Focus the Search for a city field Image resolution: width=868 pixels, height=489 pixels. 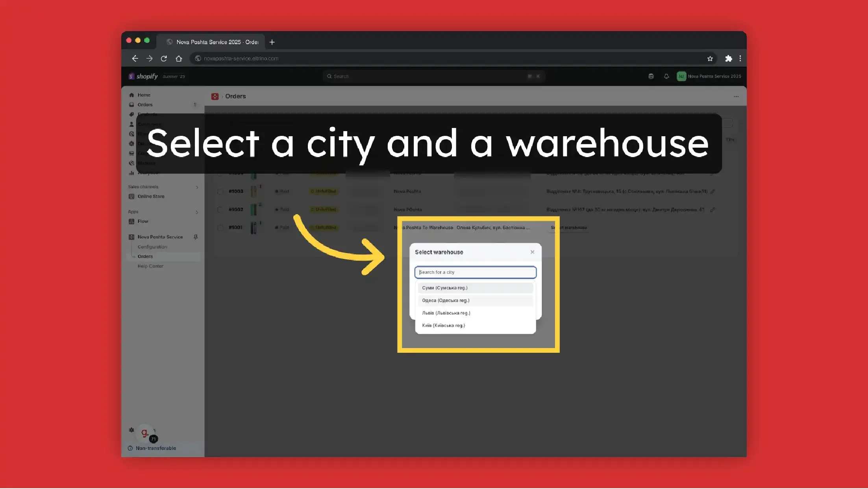(475, 272)
